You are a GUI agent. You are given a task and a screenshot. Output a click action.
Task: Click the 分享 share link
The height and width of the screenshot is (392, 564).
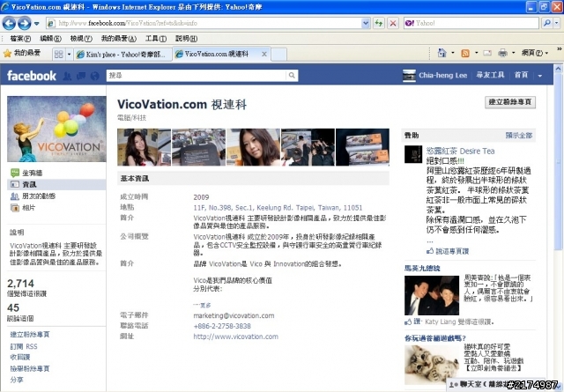click(17, 380)
